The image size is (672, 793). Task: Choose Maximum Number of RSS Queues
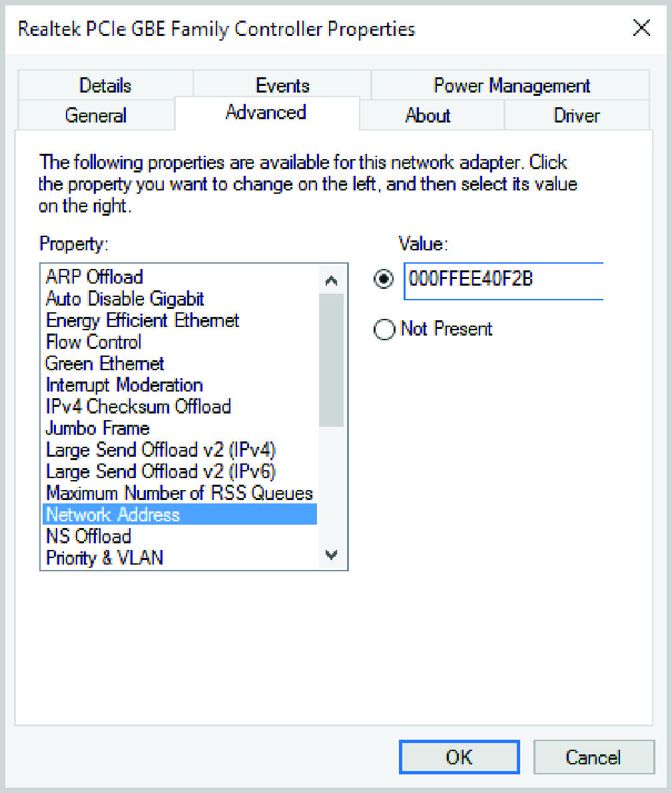coord(180,493)
